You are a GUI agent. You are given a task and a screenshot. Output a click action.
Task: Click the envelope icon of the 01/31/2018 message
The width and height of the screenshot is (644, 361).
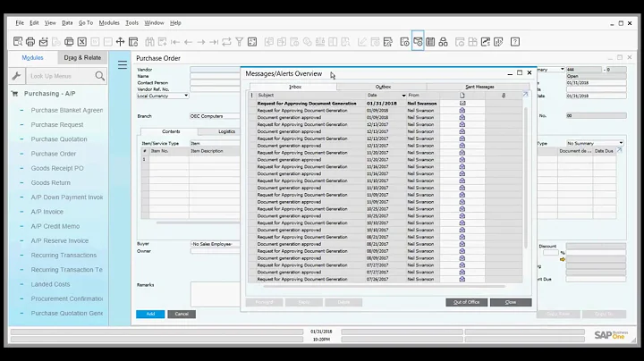pos(462,103)
